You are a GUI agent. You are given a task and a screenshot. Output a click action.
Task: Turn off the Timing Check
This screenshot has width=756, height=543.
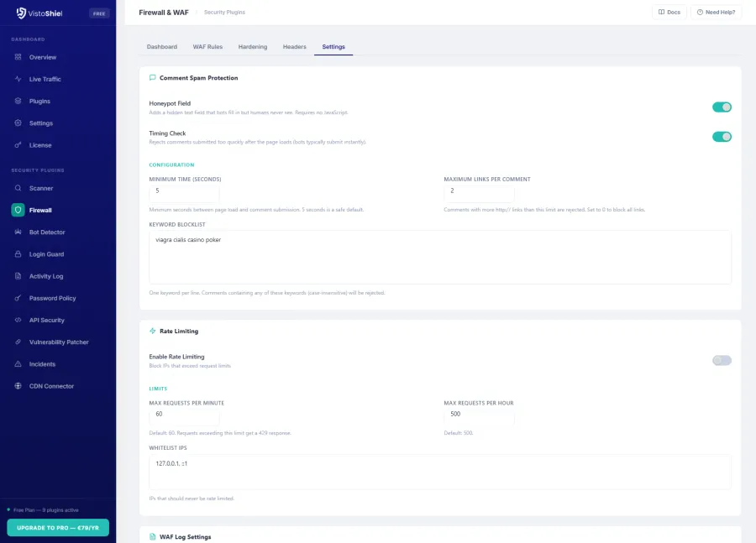click(x=722, y=137)
